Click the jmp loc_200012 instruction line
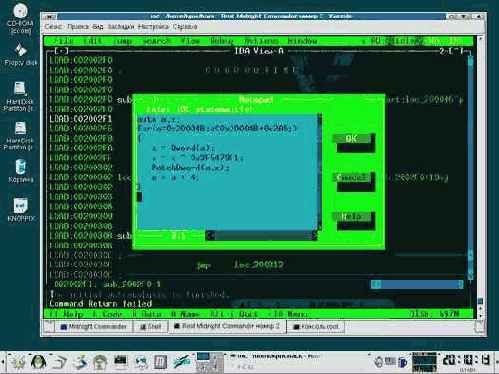 pos(240,265)
